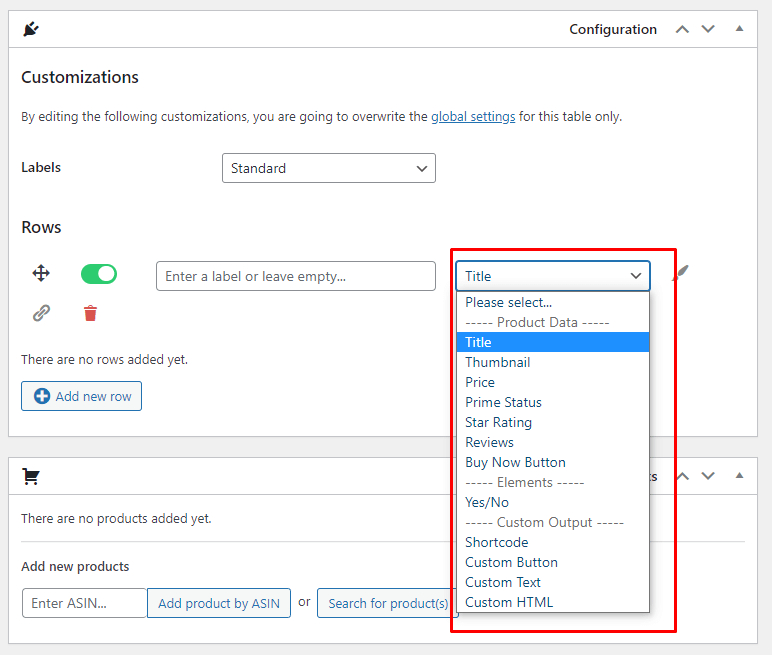Image resolution: width=772 pixels, height=655 pixels.
Task: Collapse the products panel with triangle toggle
Action: click(739, 476)
